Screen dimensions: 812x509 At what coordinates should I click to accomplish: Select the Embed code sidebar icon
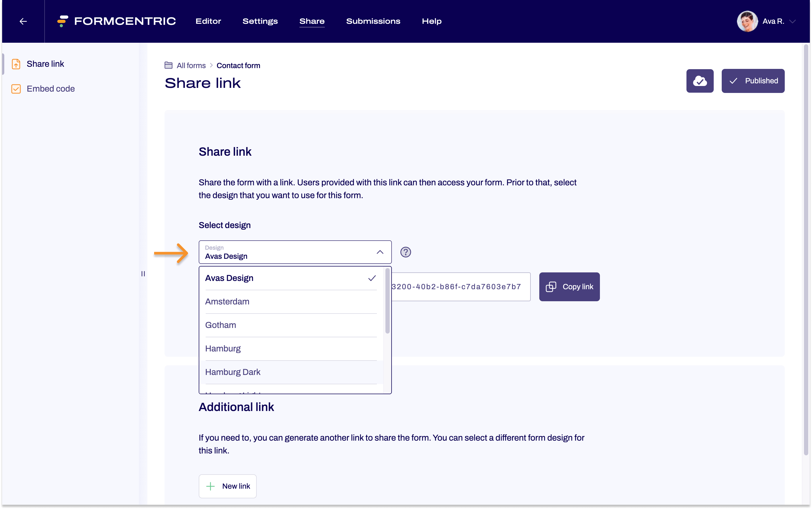(16, 89)
